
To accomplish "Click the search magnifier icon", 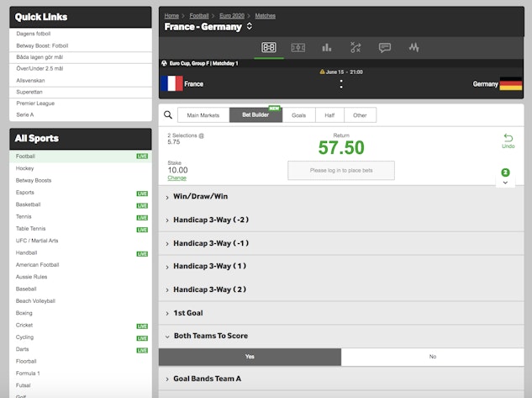I will pyautogui.click(x=168, y=114).
